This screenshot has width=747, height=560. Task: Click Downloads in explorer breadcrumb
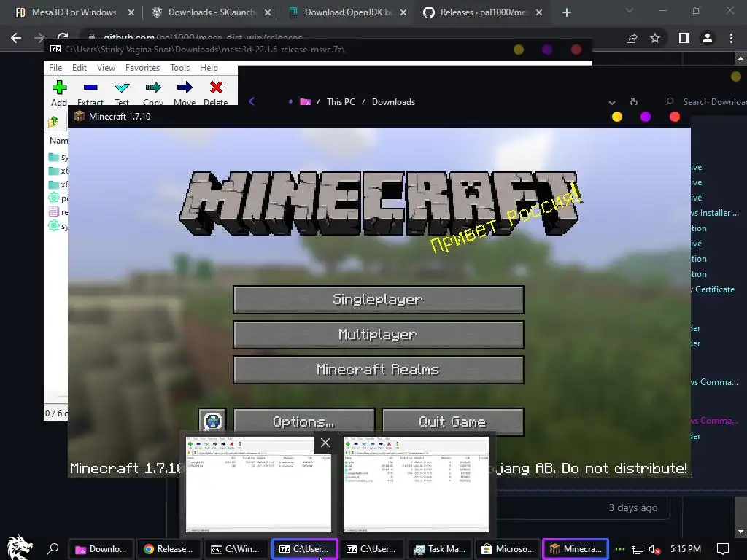(393, 102)
